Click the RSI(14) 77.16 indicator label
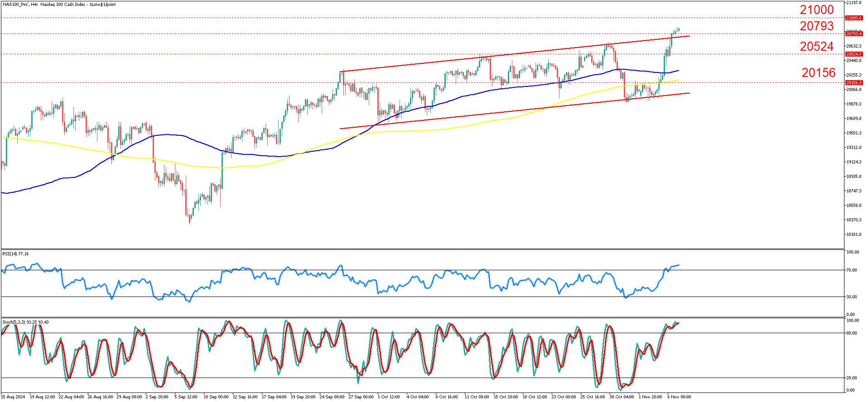 [x=16, y=254]
